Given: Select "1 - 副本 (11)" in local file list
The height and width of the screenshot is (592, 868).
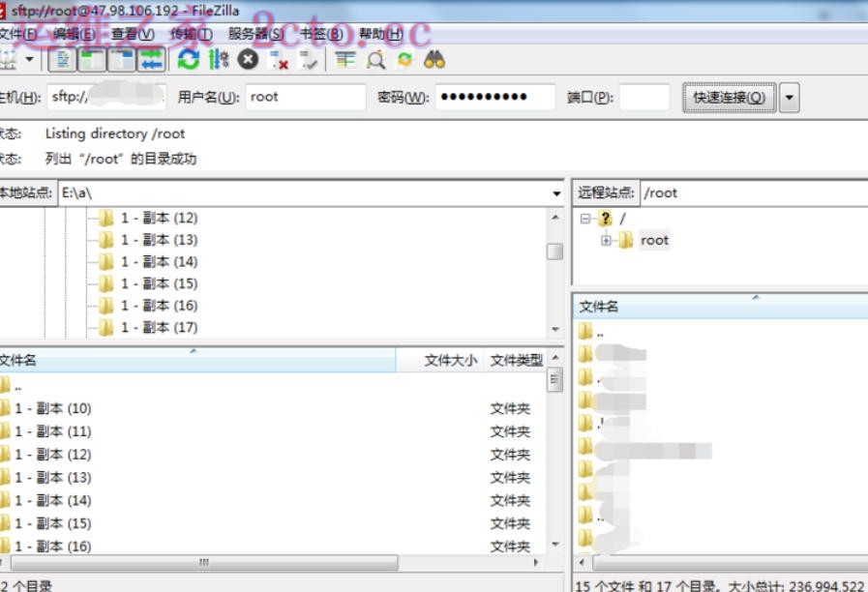Looking at the screenshot, I should [53, 431].
